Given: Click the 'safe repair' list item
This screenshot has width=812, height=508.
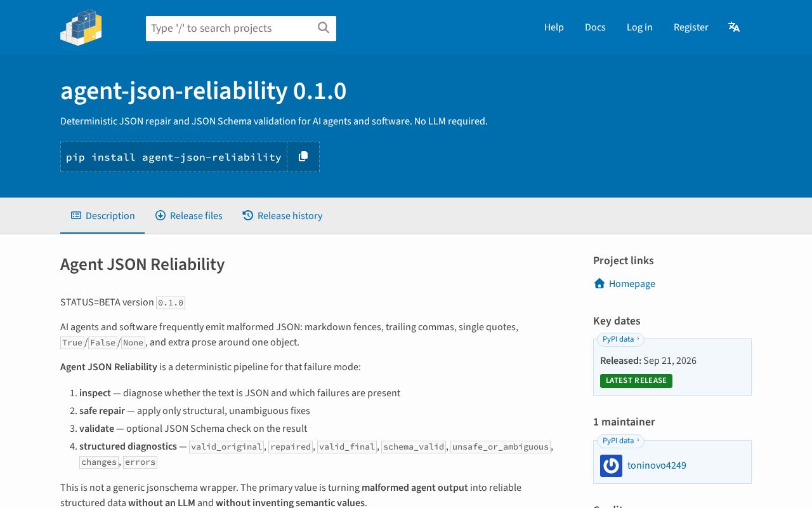Looking at the screenshot, I should tap(195, 411).
